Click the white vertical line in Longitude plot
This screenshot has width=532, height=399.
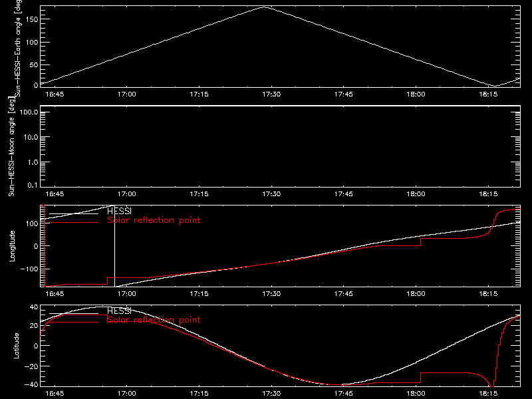[114, 246]
